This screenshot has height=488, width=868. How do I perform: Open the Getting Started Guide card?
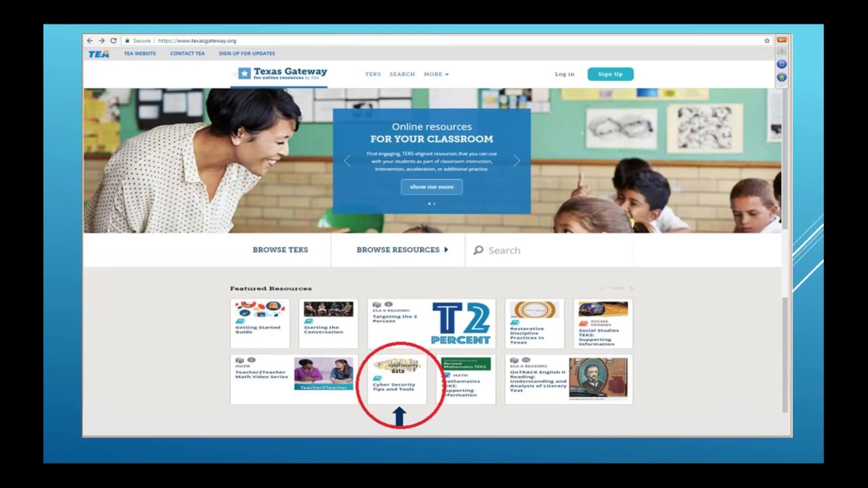pos(260,324)
